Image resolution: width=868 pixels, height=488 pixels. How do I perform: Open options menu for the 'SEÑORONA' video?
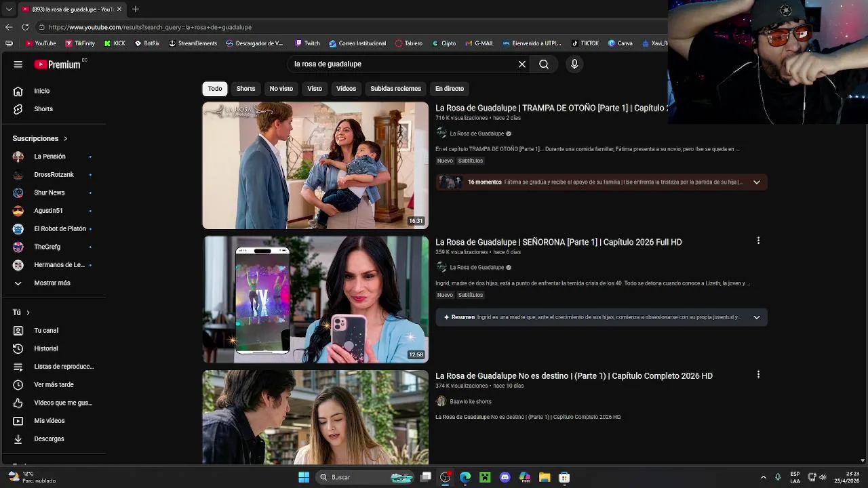click(x=758, y=241)
